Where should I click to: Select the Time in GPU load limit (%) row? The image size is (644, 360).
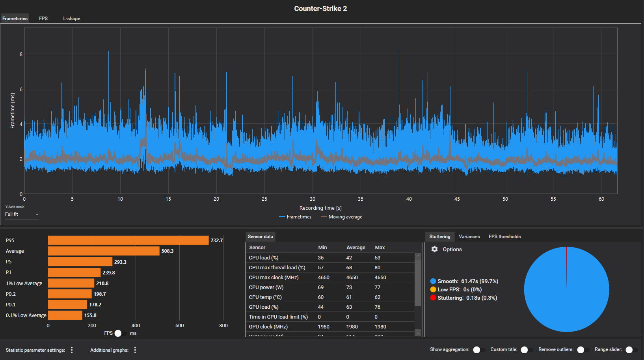(x=330, y=317)
